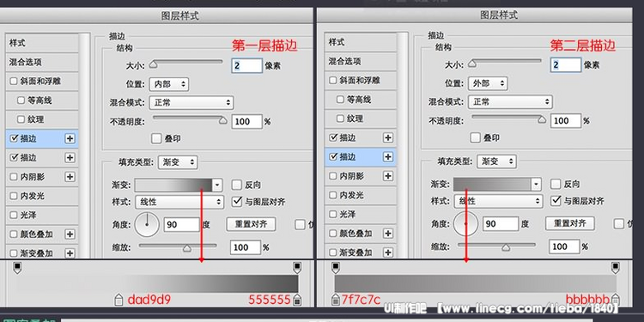This screenshot has width=644, height=322.
Task: Click gradient preview swatch in the left dialog
Action: [x=173, y=185]
